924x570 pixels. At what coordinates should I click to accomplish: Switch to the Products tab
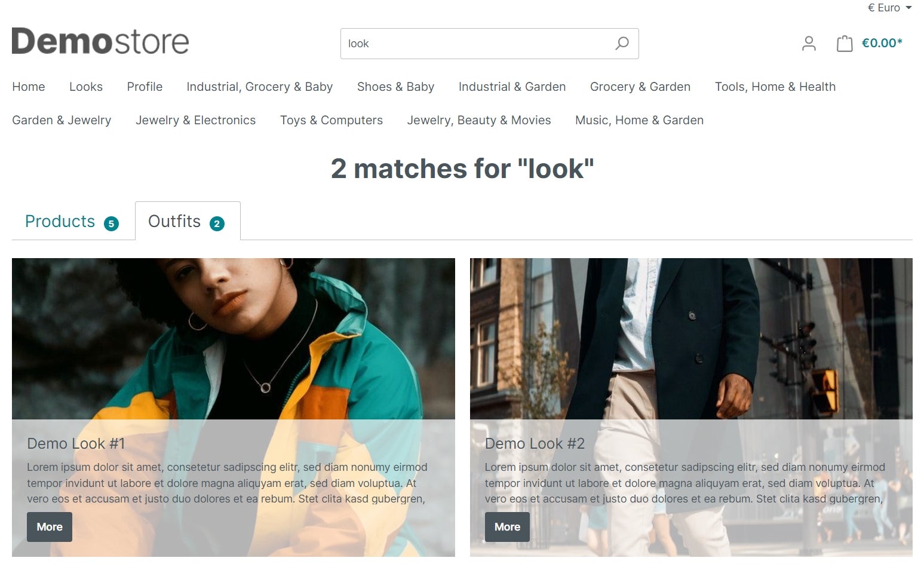coord(72,222)
